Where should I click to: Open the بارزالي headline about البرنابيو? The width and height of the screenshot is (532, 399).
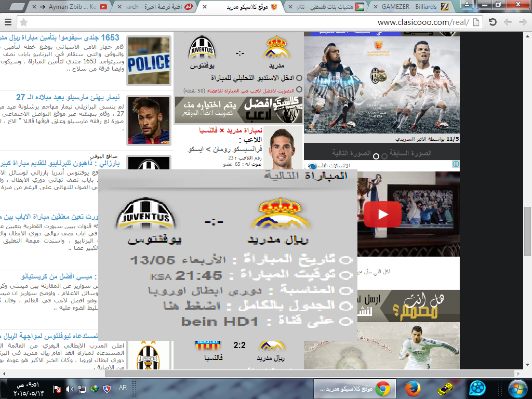click(60, 164)
